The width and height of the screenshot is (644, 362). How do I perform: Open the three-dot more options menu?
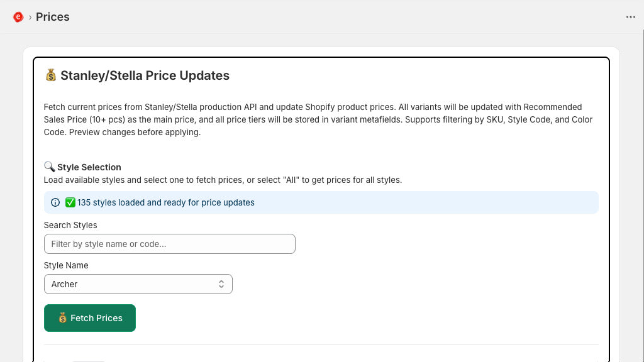[x=631, y=17]
